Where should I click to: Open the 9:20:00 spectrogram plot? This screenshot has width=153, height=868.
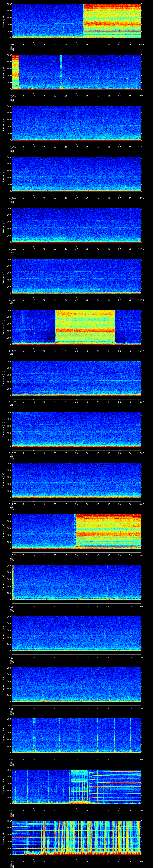pos(77,633)
